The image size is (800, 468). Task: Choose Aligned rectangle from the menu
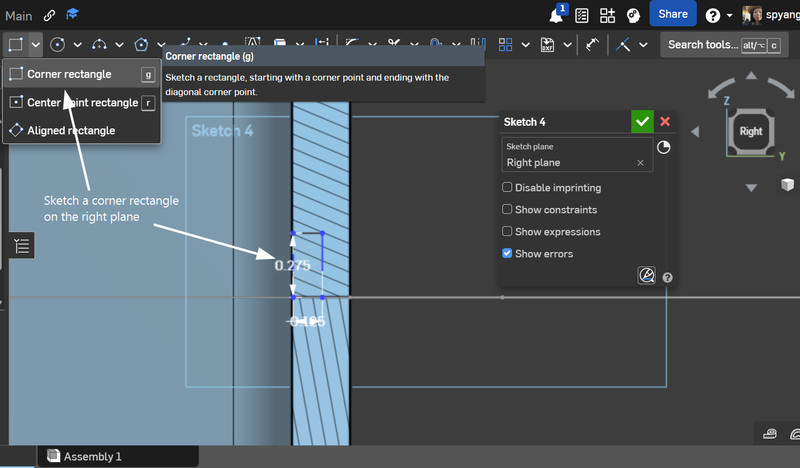[x=82, y=131]
